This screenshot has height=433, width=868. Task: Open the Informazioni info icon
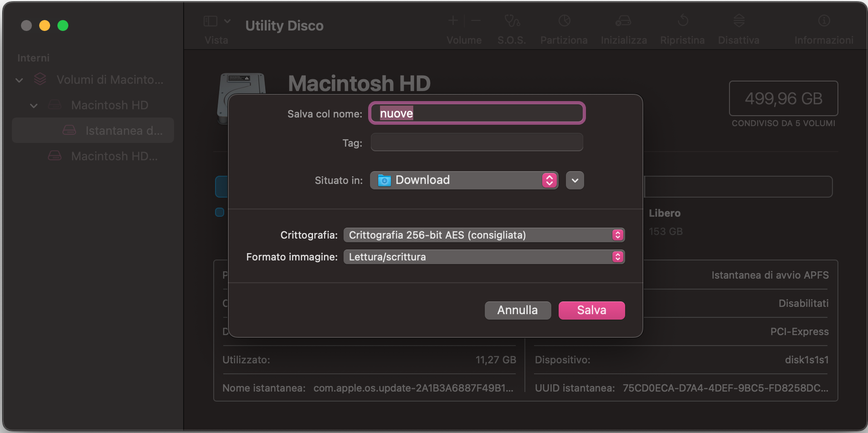click(x=824, y=20)
